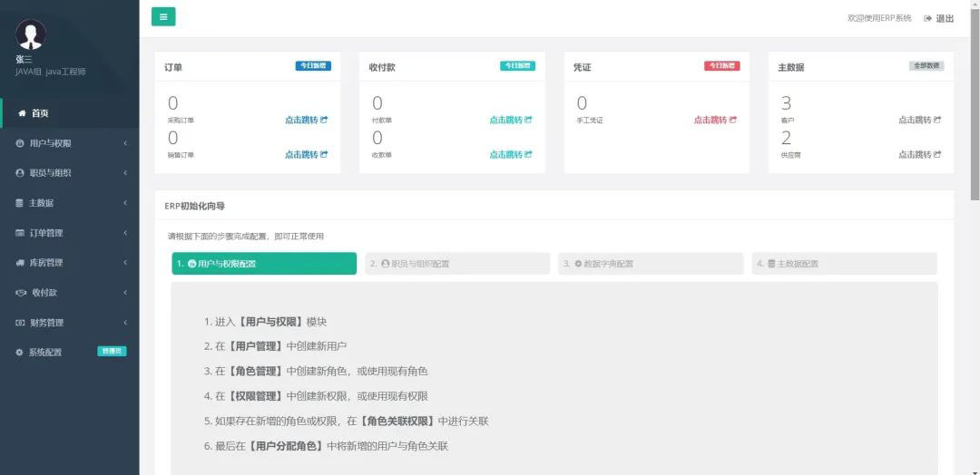
Task: Click the 用户与权限 sidebar icon
Action: coord(19,143)
